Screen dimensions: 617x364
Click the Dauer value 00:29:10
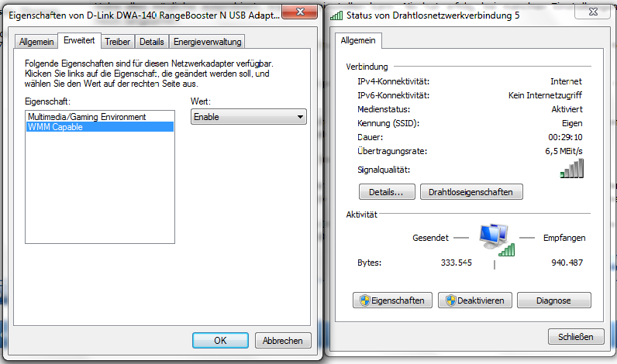click(x=565, y=137)
